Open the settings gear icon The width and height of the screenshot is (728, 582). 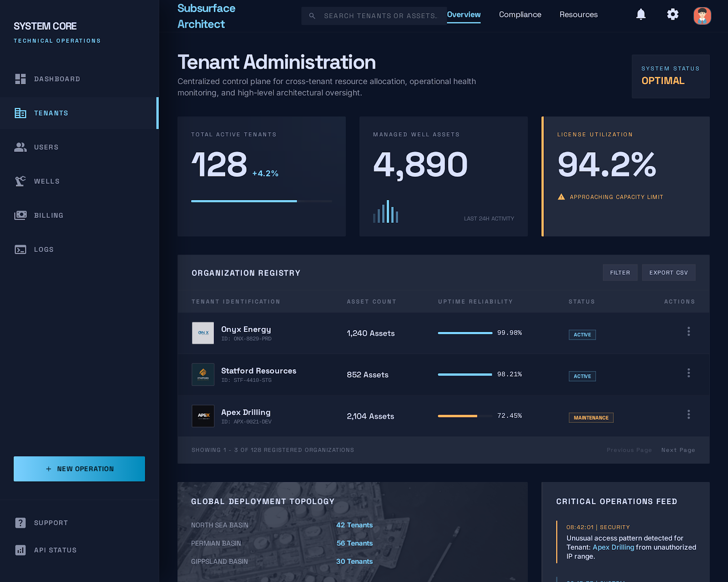pos(672,14)
